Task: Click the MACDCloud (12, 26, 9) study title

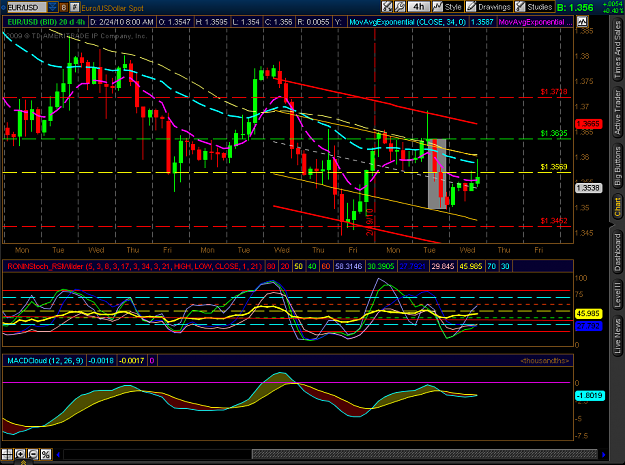Action: pyautogui.click(x=45, y=361)
